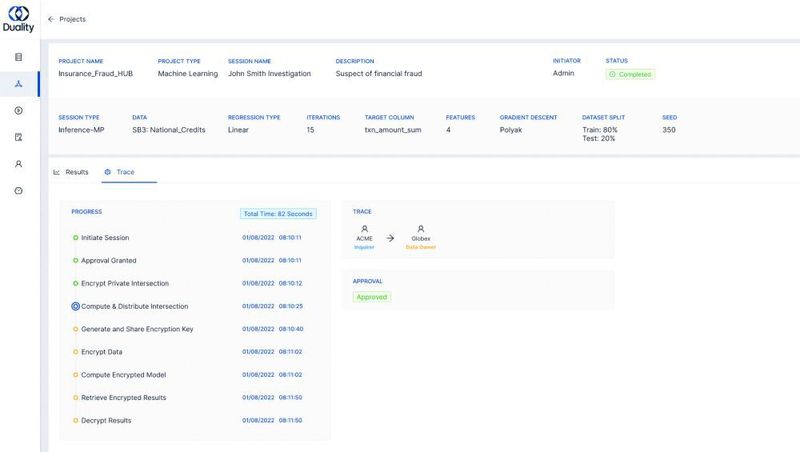Click the Inquirer label under ACME
Screen dimensions: 800x452
point(364,247)
